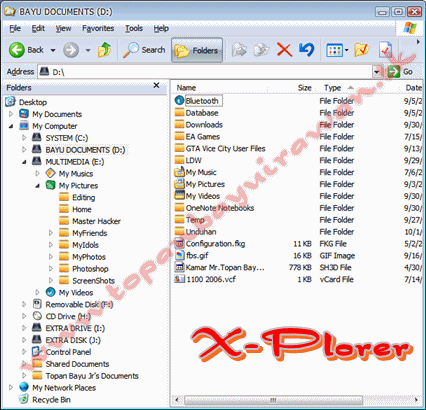Open the Favorites menu
The height and width of the screenshot is (410, 426).
[x=98, y=29]
